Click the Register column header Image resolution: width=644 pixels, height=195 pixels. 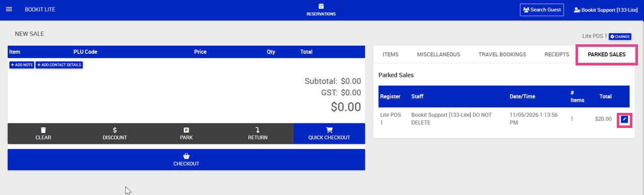[x=390, y=96]
